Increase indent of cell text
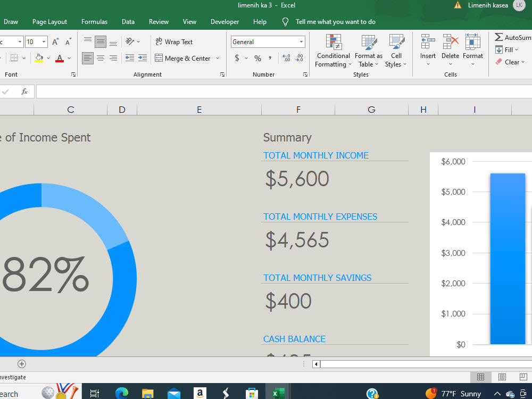The height and width of the screenshot is (399, 532). pyautogui.click(x=143, y=58)
